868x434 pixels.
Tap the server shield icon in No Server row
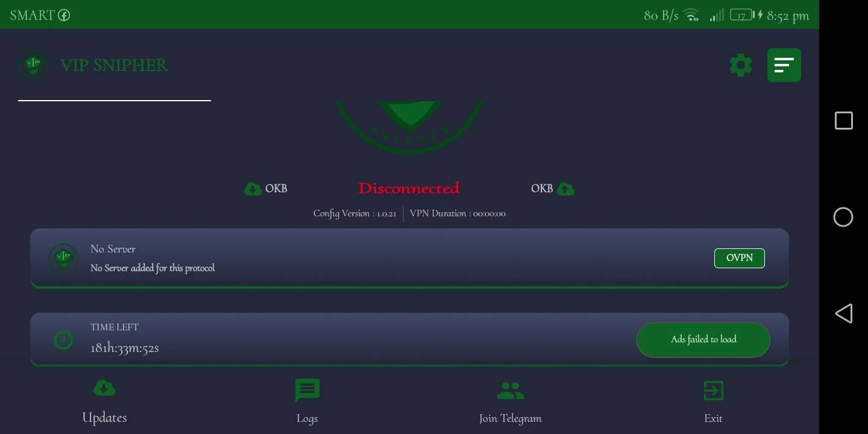(63, 258)
